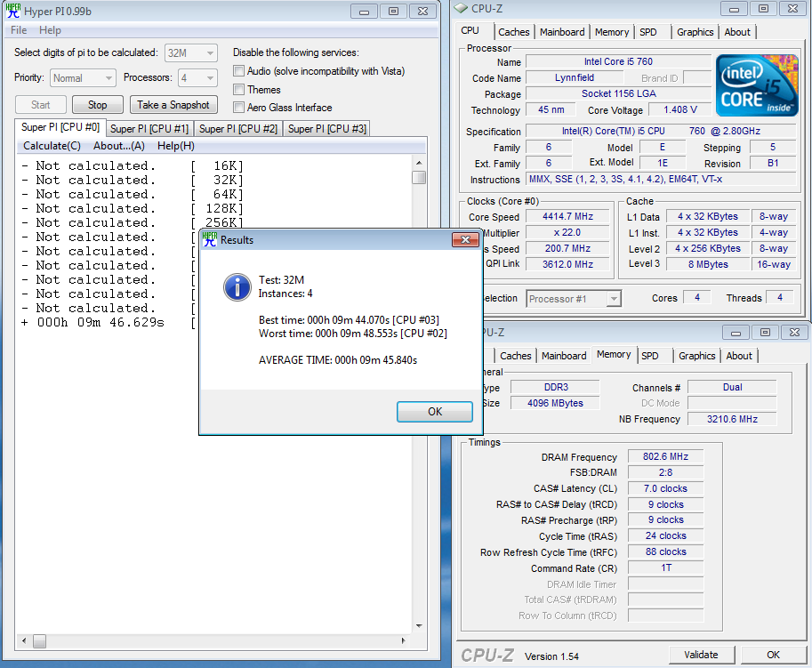Screen dimensions: 812x668
Task: Open the Mainboard tab in lower CPU-Z window
Action: pyautogui.click(x=564, y=356)
